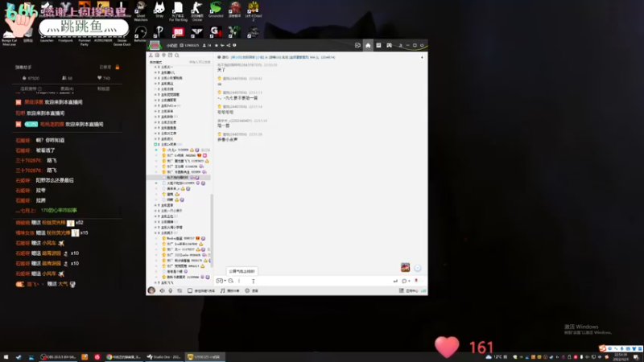
Task: Switch to YY channel window in taskbar
Action: 204,357
